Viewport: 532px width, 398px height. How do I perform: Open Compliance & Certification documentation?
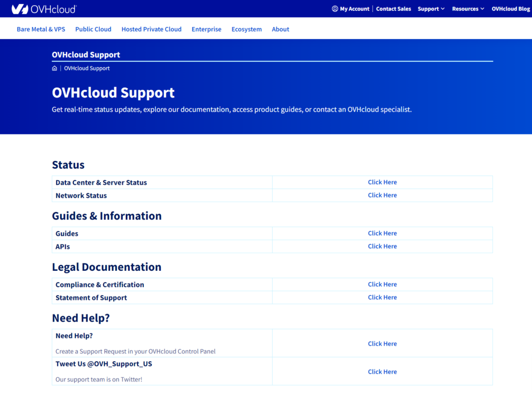[x=382, y=284]
